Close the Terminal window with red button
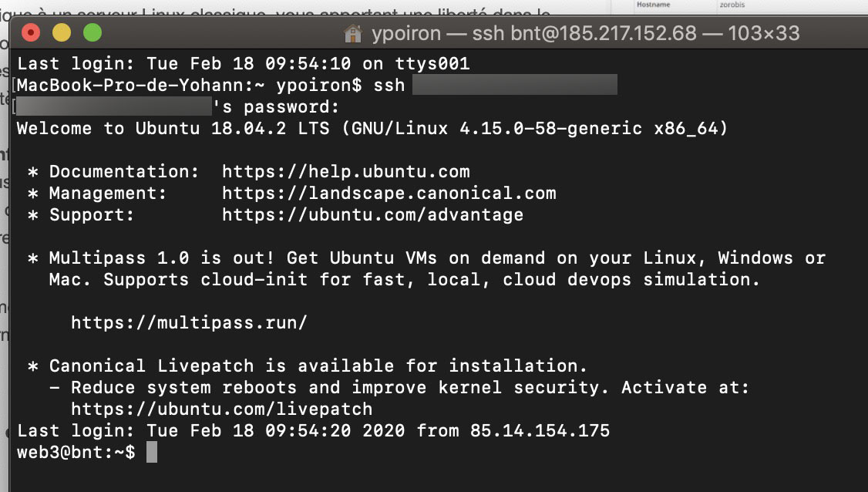868x492 pixels. point(31,33)
